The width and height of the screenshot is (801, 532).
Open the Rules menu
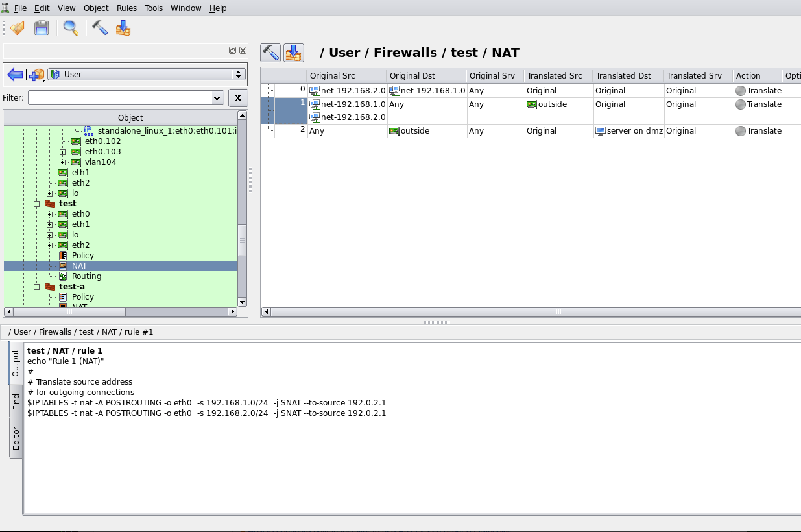tap(126, 8)
